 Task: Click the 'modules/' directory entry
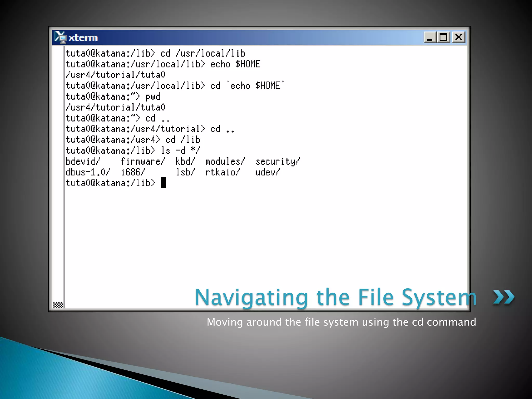pyautogui.click(x=225, y=162)
